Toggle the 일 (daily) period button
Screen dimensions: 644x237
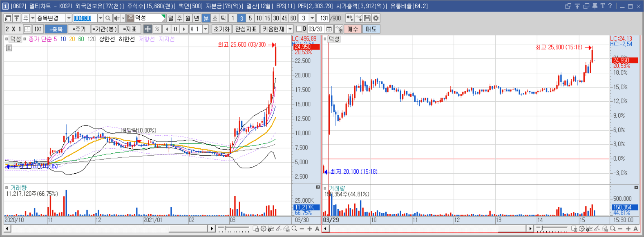(171, 18)
